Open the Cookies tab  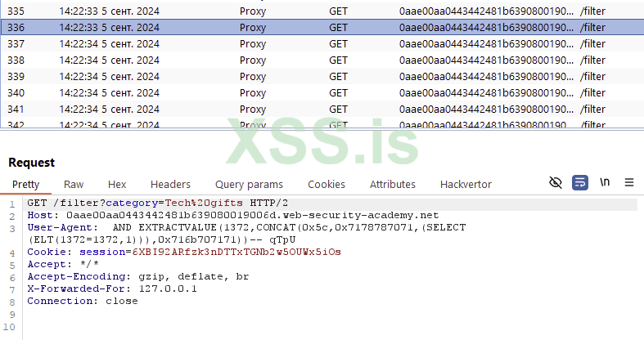(x=327, y=185)
